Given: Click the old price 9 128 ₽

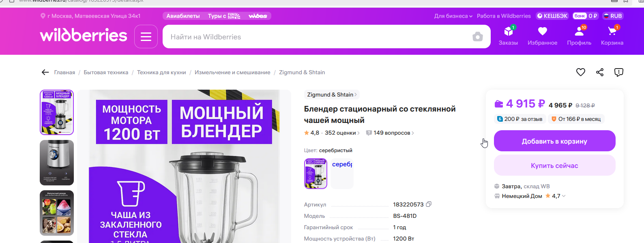Looking at the screenshot, I should click(x=585, y=105).
